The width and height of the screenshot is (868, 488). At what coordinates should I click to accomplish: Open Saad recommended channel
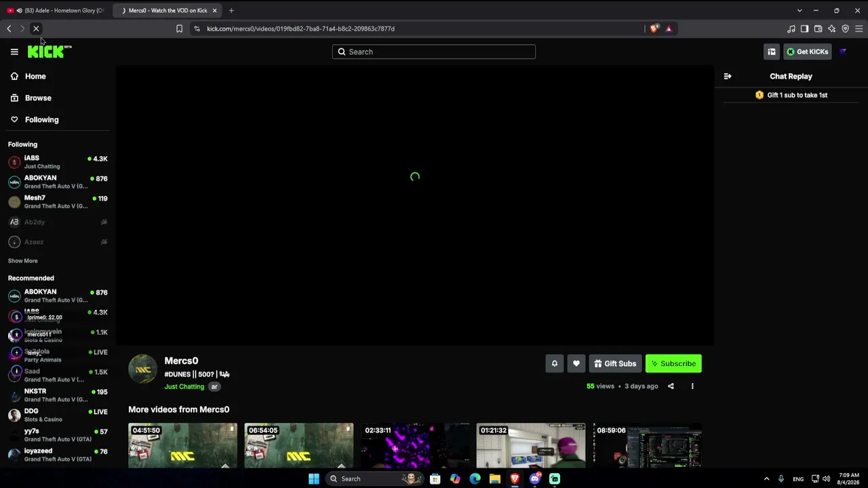[58, 375]
